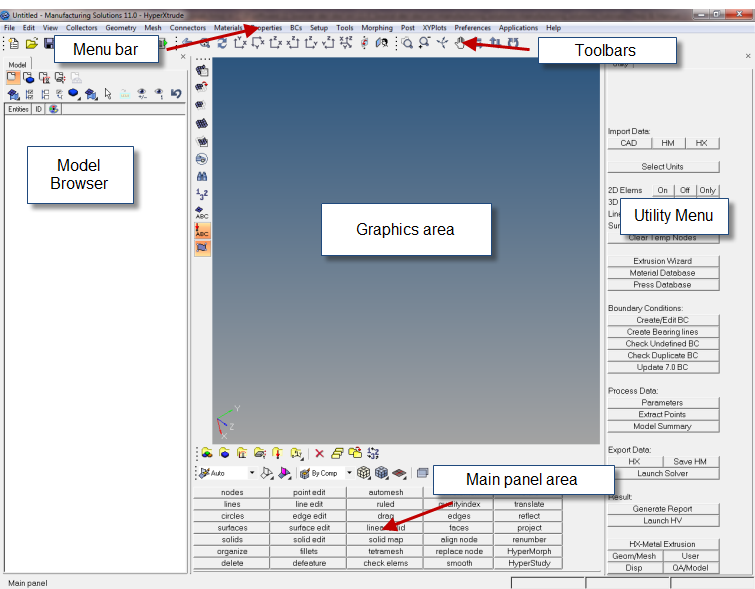Screen dimensions: 755x589
Task: Open the Geometry menu
Action: coord(121,28)
